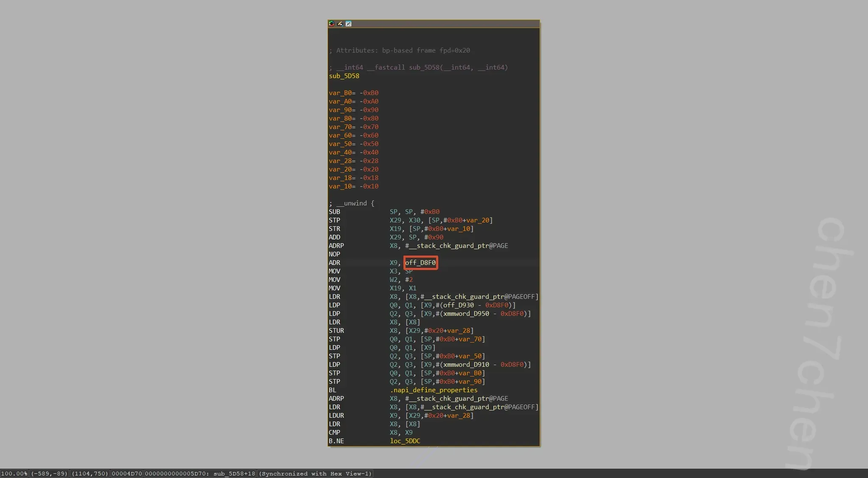
Task: Click the pencil edit icon in node header
Action: pyautogui.click(x=340, y=24)
